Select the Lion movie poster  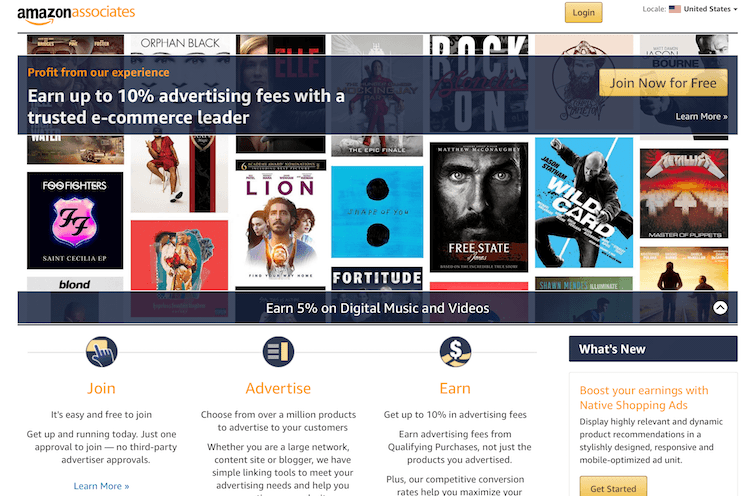280,225
